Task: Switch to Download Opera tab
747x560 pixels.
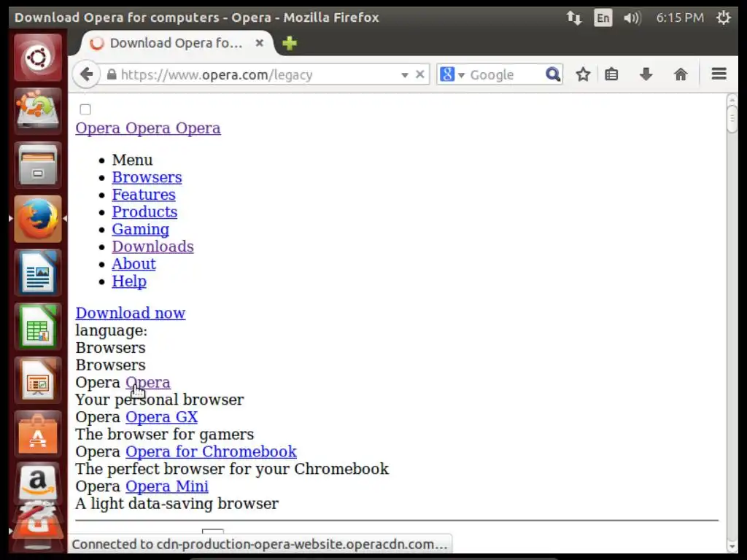Action: pyautogui.click(x=177, y=43)
